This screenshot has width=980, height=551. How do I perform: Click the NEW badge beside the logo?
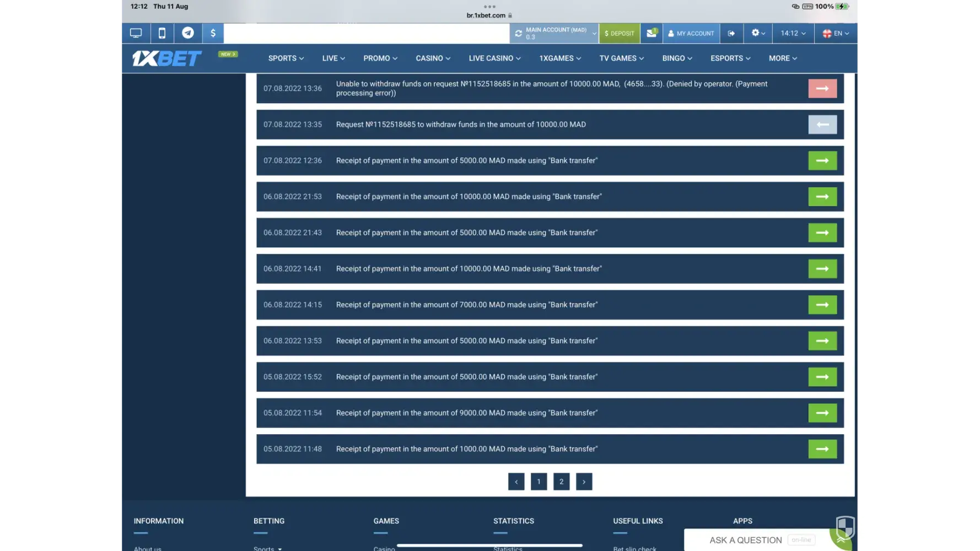click(228, 54)
